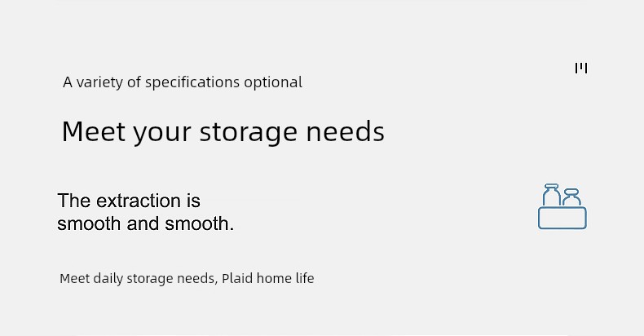This screenshot has width=644, height=336.
Task: Click the word "optional" in the top line
Action: [273, 82]
